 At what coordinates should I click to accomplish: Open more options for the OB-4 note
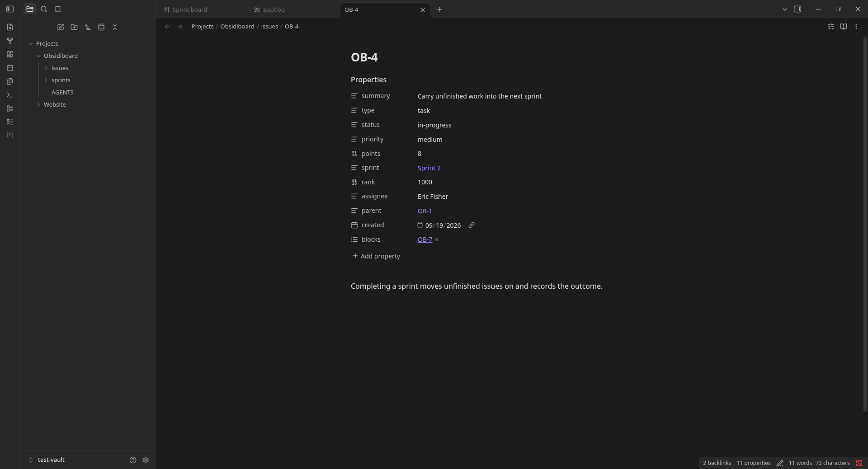856,27
